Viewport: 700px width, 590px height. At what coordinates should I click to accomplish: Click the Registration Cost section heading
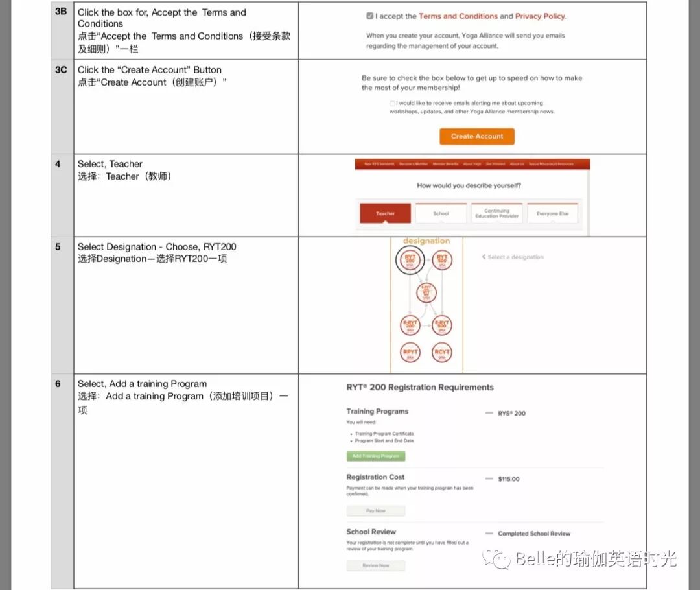(x=375, y=477)
